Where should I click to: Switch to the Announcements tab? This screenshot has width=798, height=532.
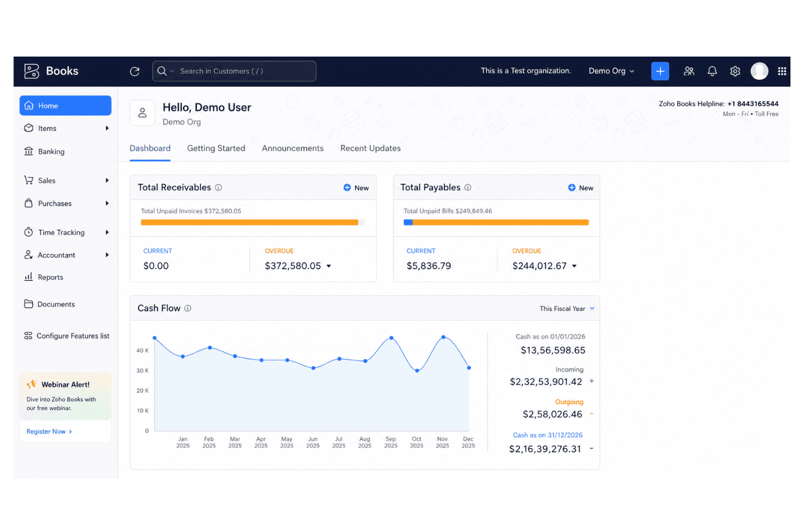tap(293, 148)
